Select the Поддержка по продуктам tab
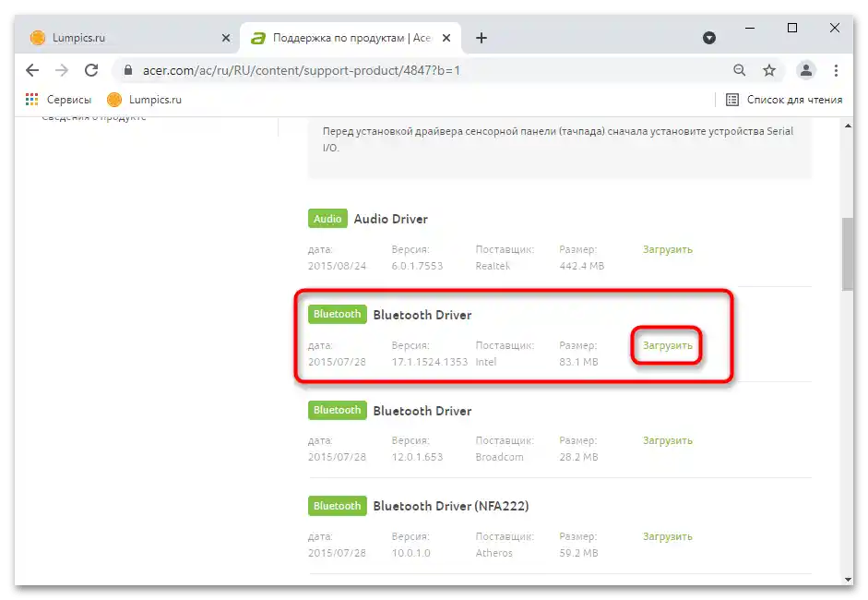This screenshot has width=868, height=600. point(351,38)
